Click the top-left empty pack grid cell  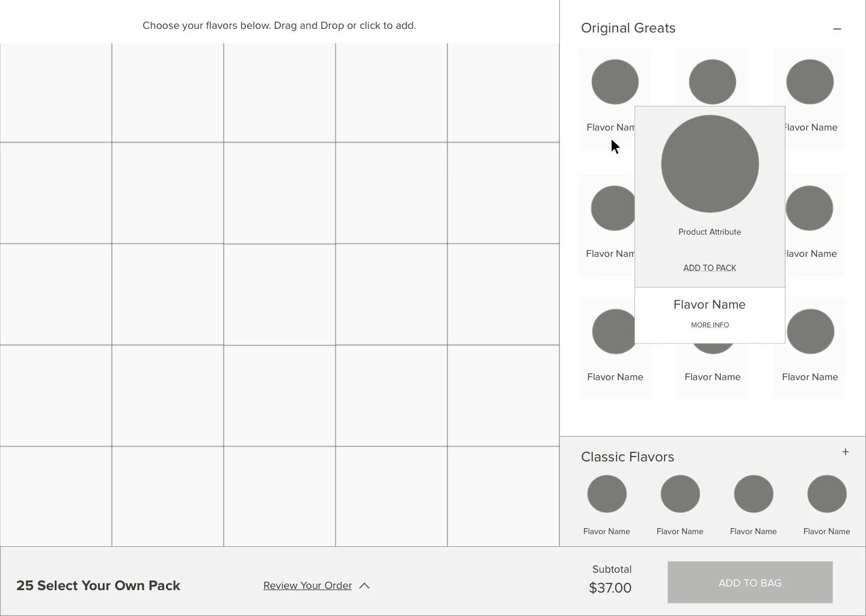56,93
